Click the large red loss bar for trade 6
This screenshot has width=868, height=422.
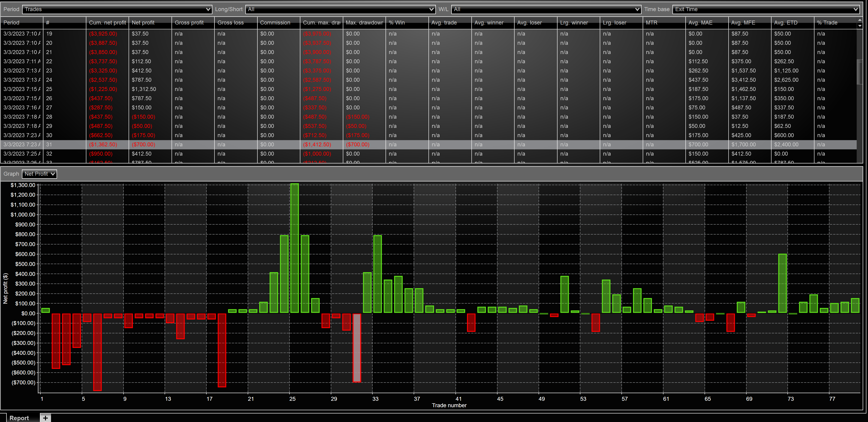pos(97,352)
